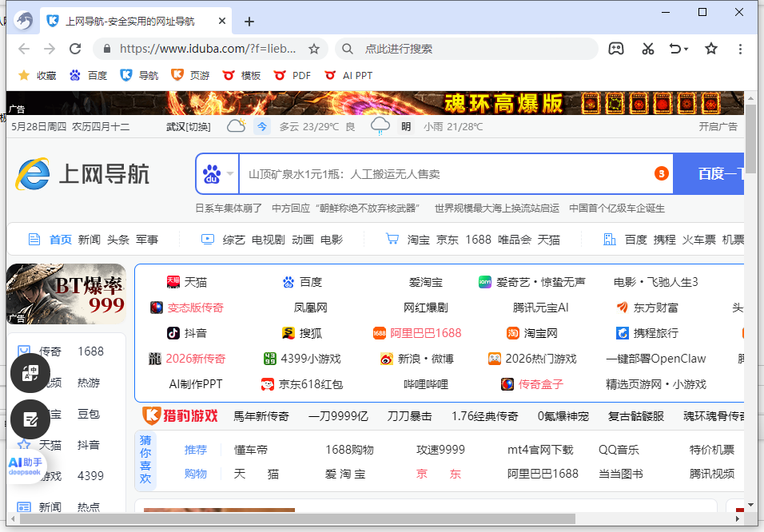Reload the page with refresh icon

(x=75, y=49)
